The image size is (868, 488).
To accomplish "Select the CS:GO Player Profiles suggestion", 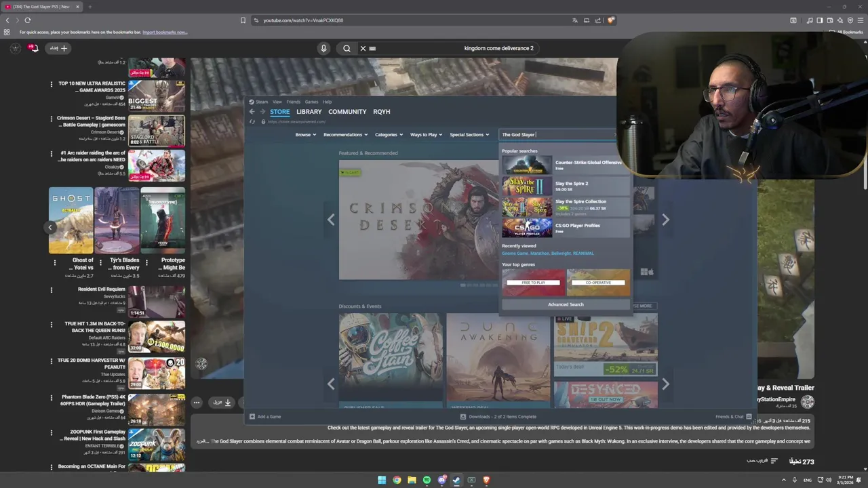I will (x=565, y=228).
